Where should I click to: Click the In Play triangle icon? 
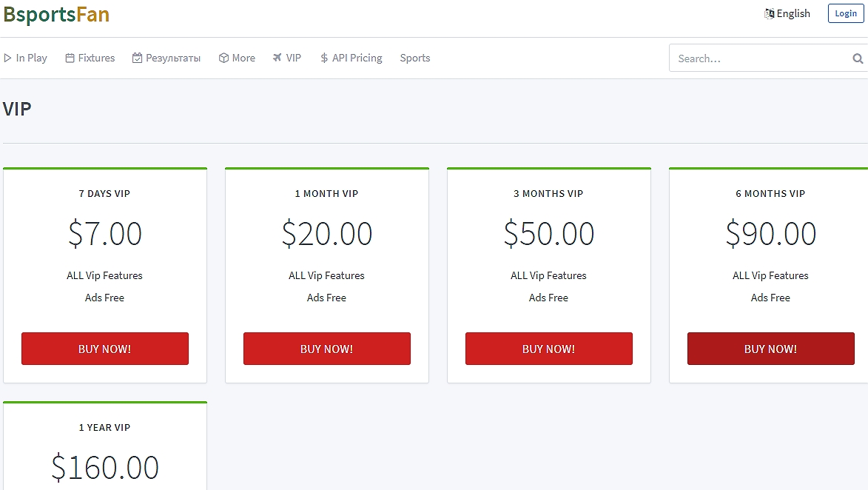[x=7, y=58]
